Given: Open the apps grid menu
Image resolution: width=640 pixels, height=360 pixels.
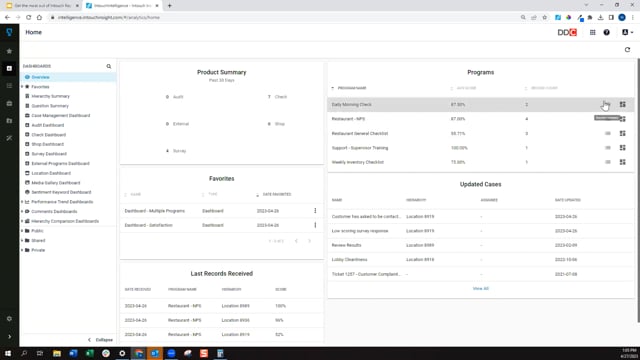Looking at the screenshot, I should click(x=592, y=32).
